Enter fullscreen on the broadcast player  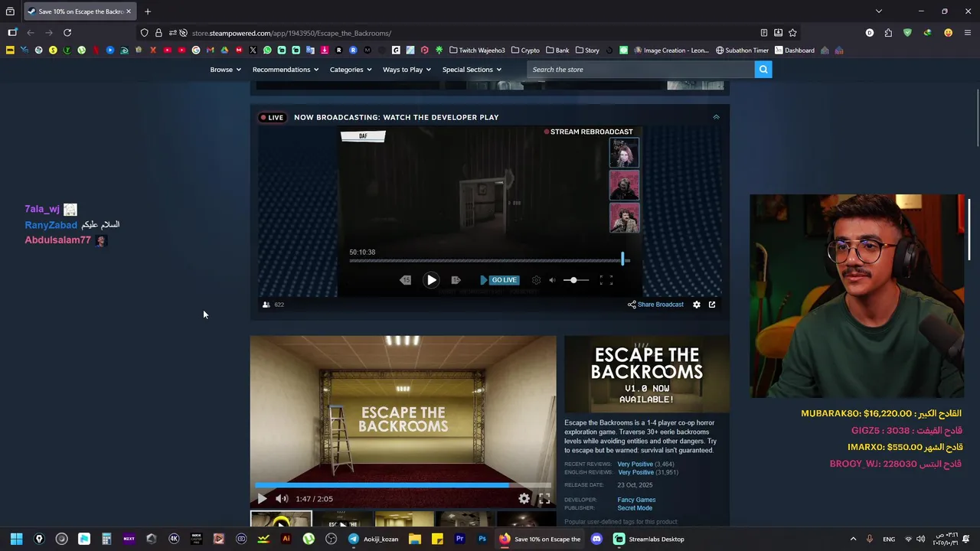606,280
